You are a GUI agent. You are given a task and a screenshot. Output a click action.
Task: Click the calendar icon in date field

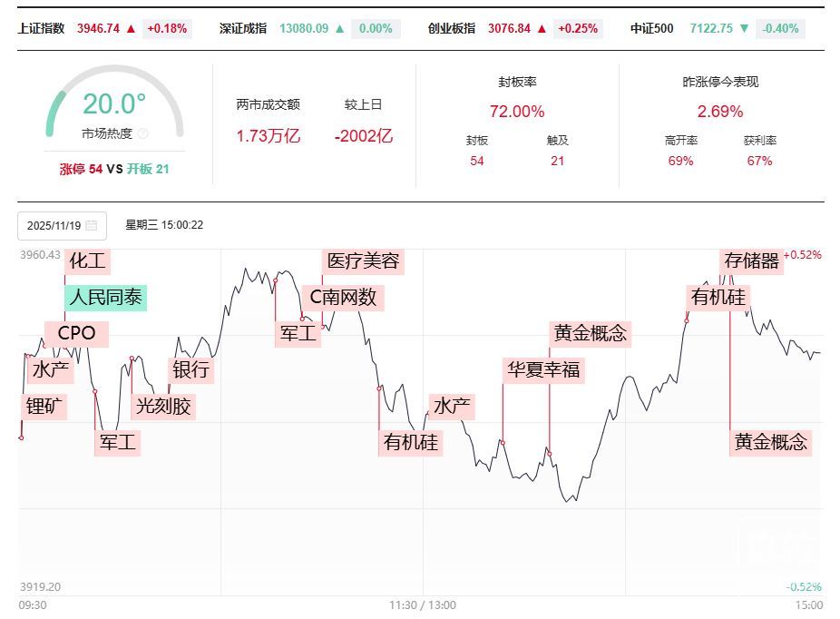coord(92,225)
